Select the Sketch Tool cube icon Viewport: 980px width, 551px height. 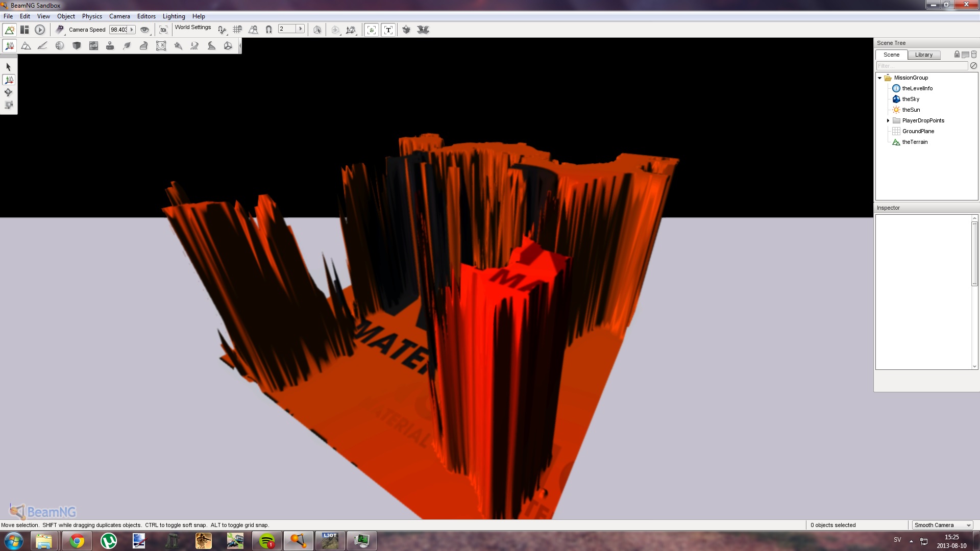click(x=77, y=46)
